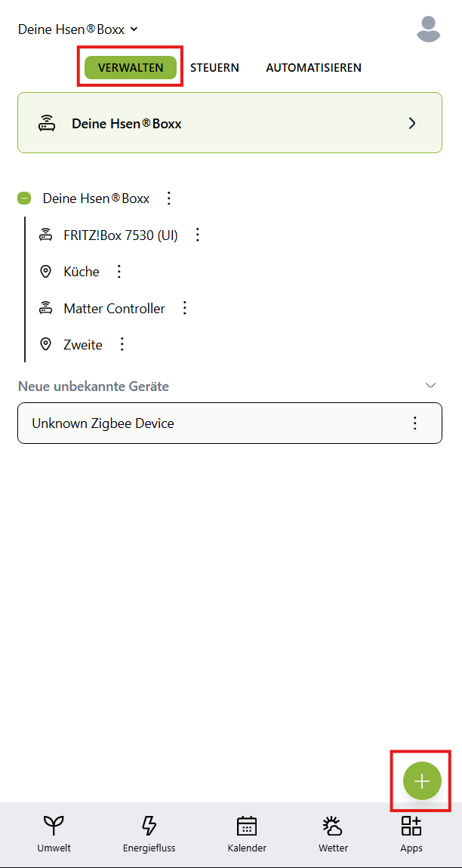Screen dimensions: 462x868
Task: Switch to the Steuern tab
Action: click(214, 68)
